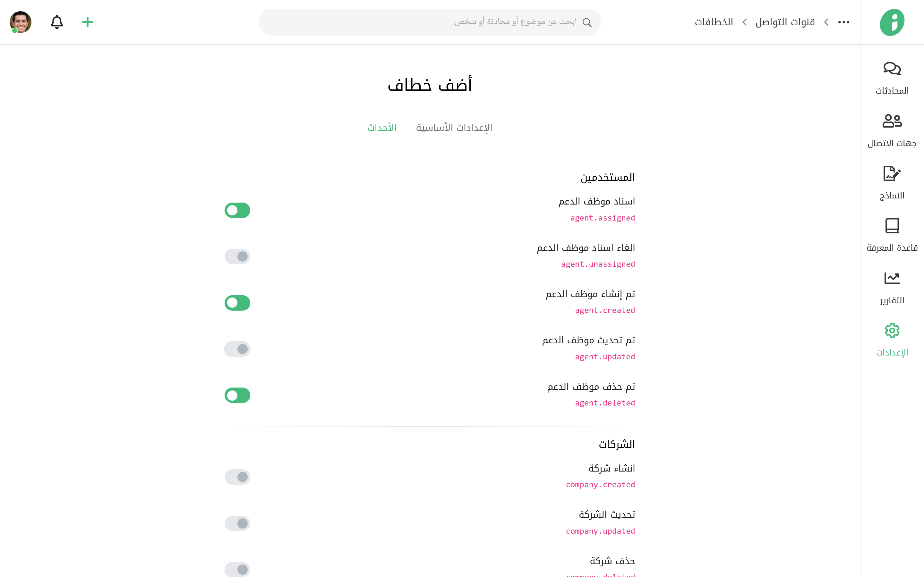Open the conversations (المحادثات) sidebar icon
Screen dimensions: 924x577
tap(892, 69)
